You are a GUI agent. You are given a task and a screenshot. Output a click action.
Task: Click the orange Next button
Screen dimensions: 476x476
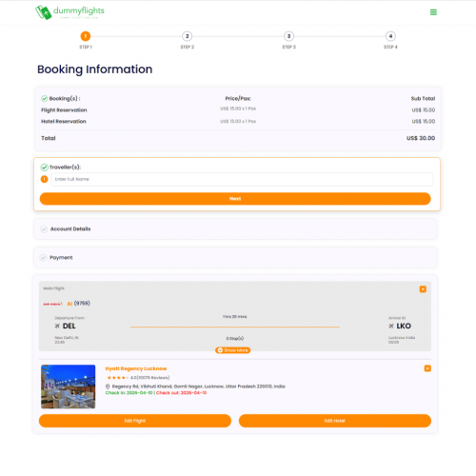(x=235, y=199)
